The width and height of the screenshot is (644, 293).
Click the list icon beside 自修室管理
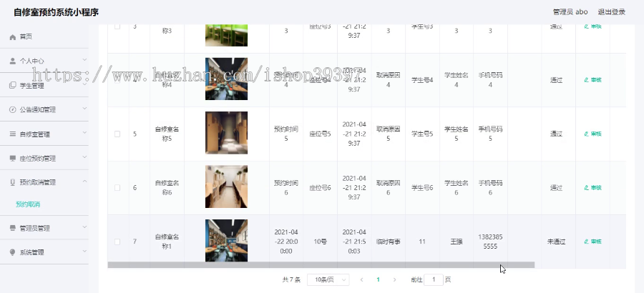click(12, 134)
